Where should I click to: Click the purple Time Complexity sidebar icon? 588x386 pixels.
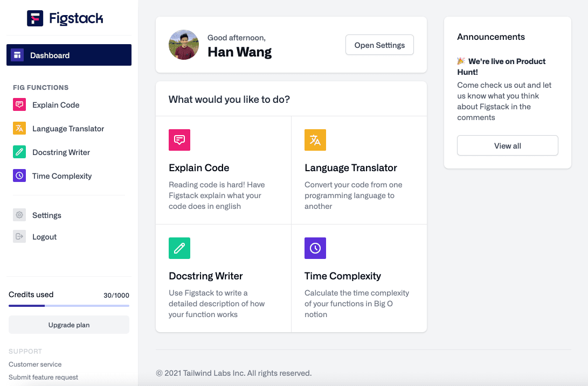pos(19,176)
